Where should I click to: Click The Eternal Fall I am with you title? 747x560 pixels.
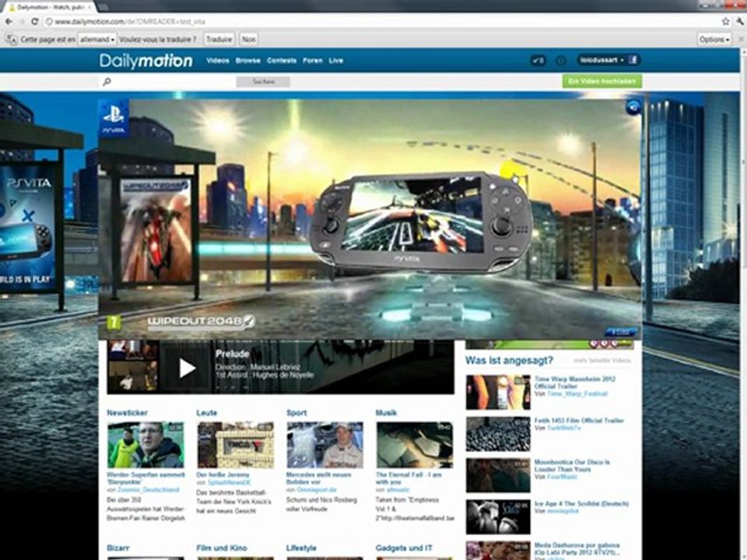[409, 478]
